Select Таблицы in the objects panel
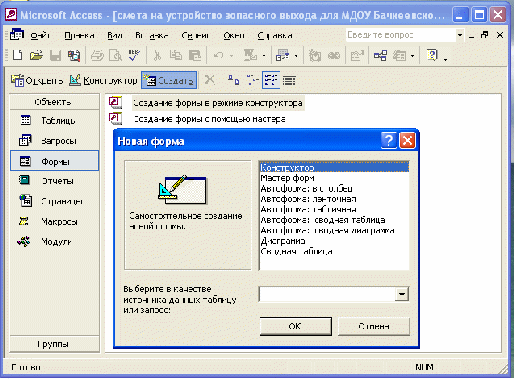Viewport: 515px width, 379px height. [54, 120]
